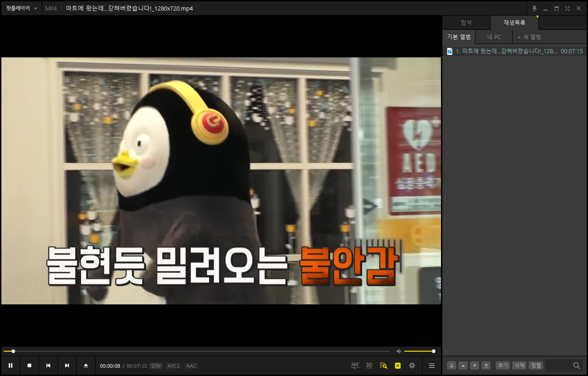Skip to the next track

coord(67,365)
